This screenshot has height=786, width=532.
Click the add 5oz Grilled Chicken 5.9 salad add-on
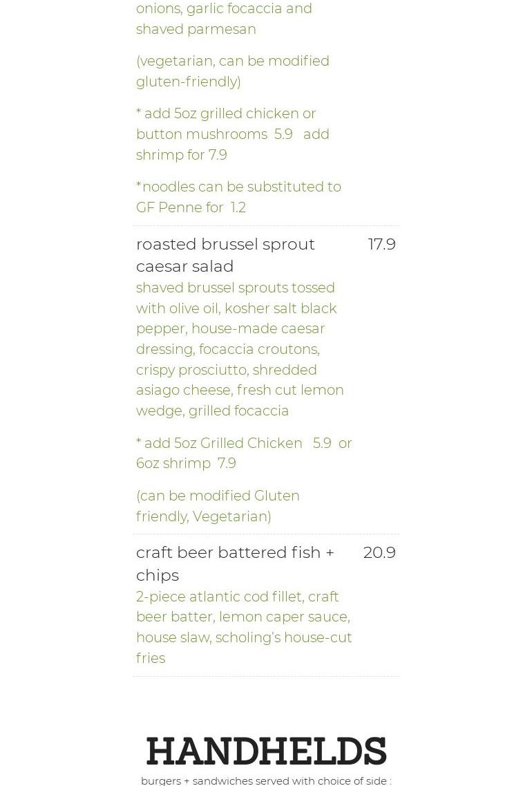click(x=235, y=443)
